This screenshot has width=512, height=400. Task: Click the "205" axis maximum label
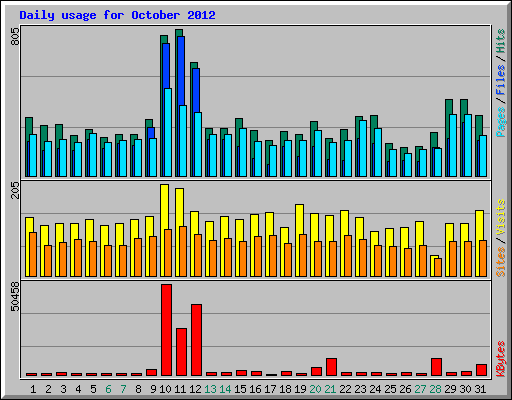(15, 190)
